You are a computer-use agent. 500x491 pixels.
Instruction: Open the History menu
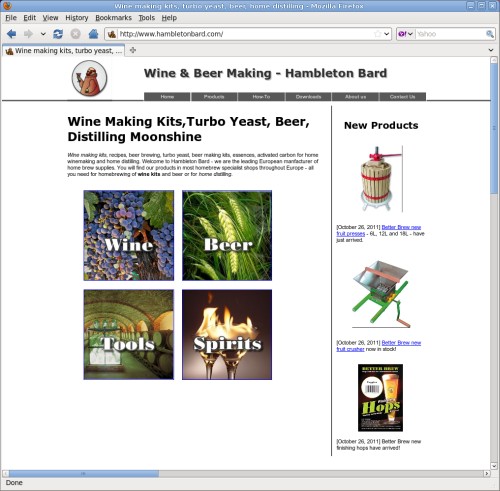pos(77,18)
